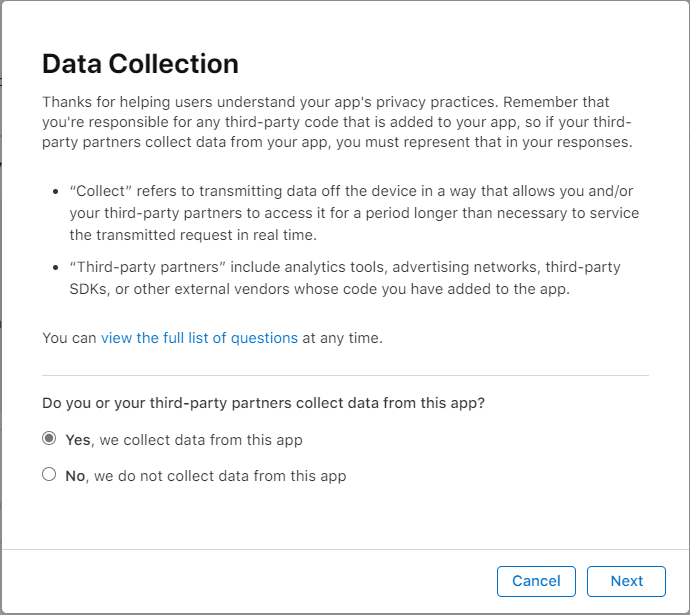Click the bullet text defining "Third-party partners"
The image size is (690, 615).
pyautogui.click(x=342, y=276)
